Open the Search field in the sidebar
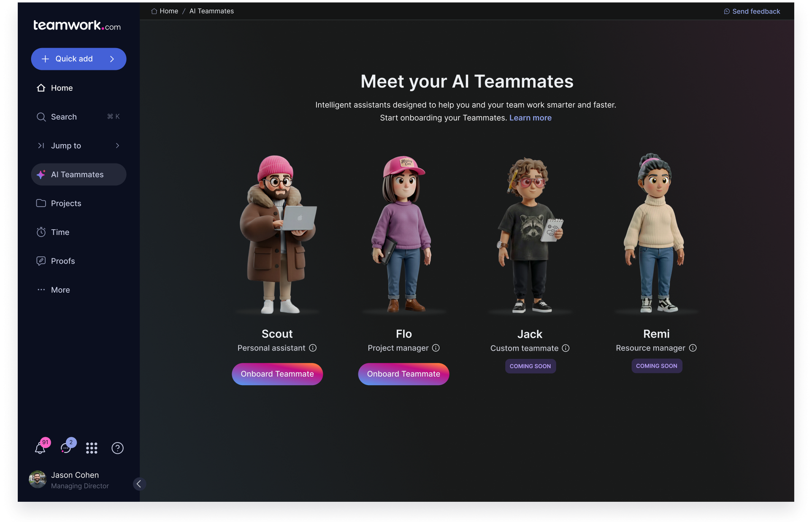The width and height of the screenshot is (812, 522). coord(64,117)
